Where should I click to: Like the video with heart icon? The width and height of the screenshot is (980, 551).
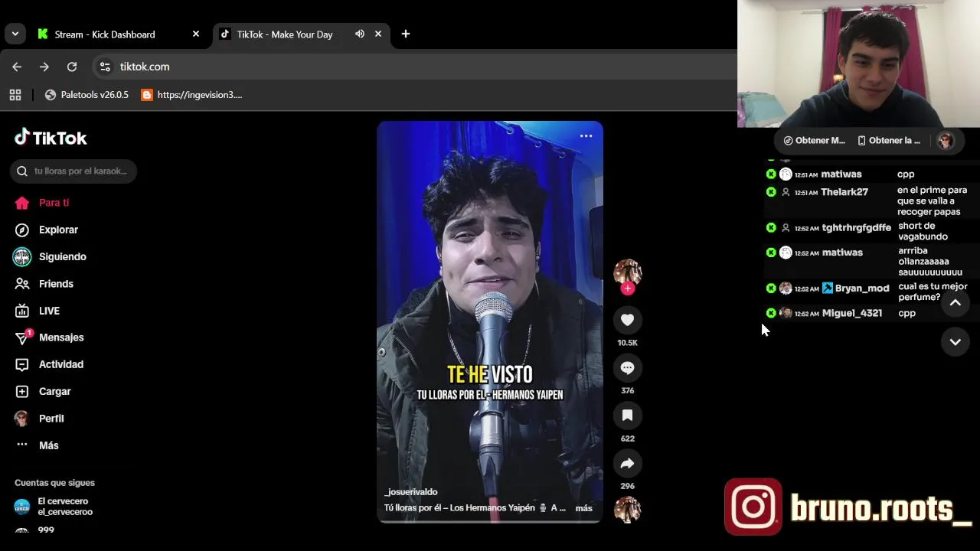point(627,320)
